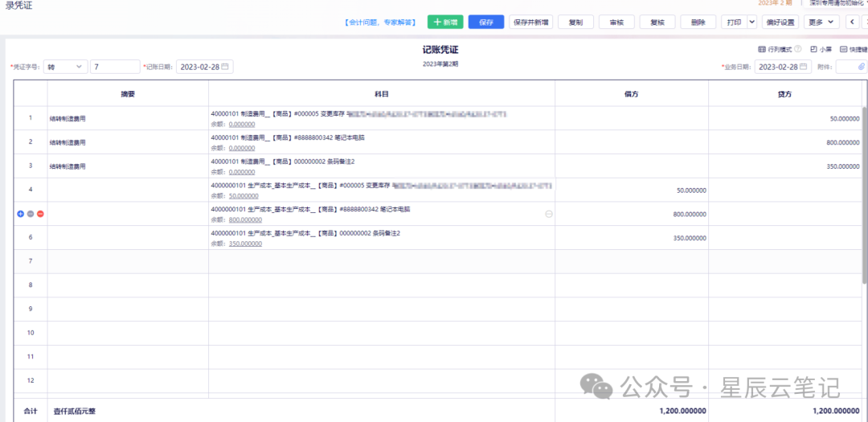Open row 5 balance link 800.000000

coord(245,219)
